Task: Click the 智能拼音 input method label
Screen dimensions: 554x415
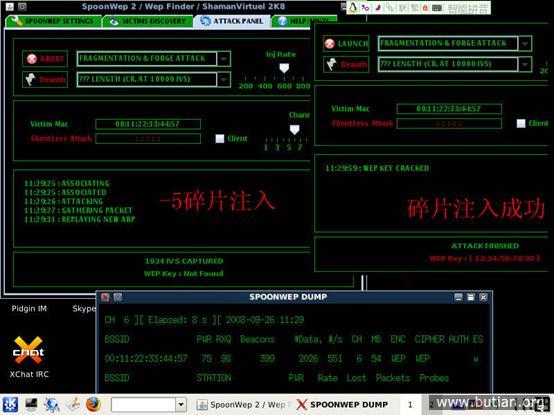Action: 468,8
